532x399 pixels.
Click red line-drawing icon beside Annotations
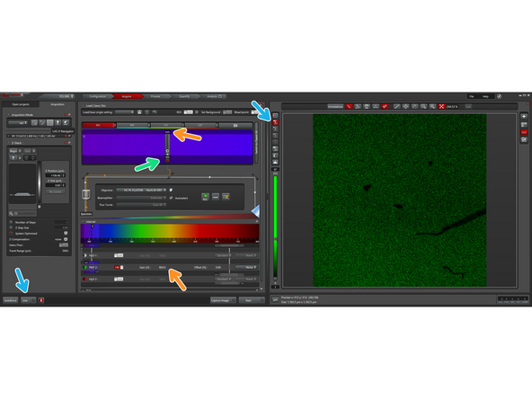349,107
